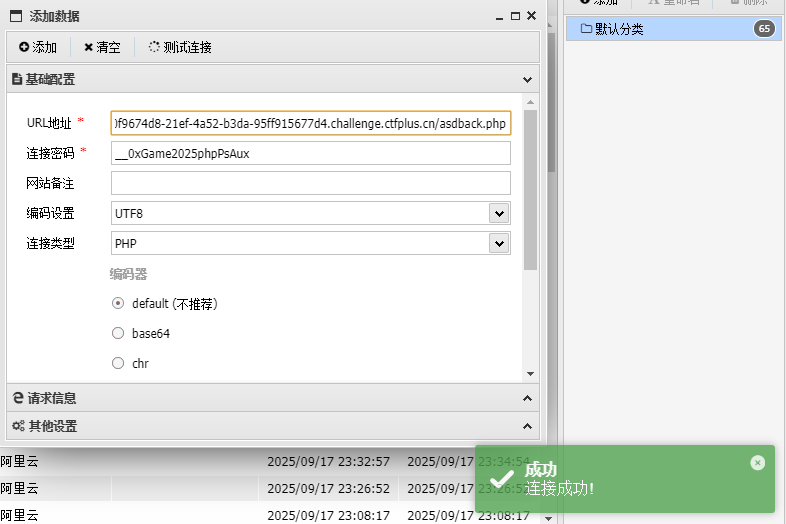Screen dimensions: 786x524
Task: Maximize the 添加数据 dialog
Action: click(515, 16)
